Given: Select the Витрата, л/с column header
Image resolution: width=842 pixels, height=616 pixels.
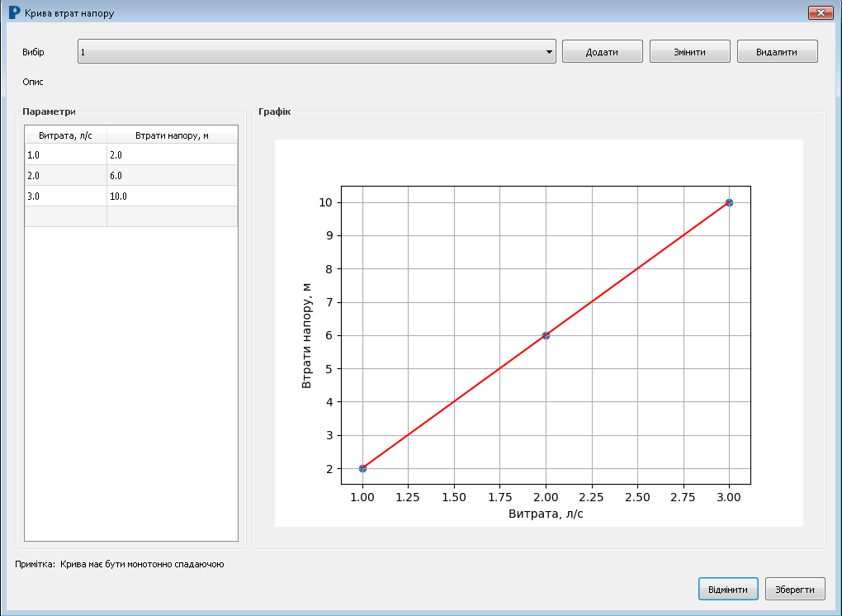Looking at the screenshot, I should pyautogui.click(x=65, y=135).
